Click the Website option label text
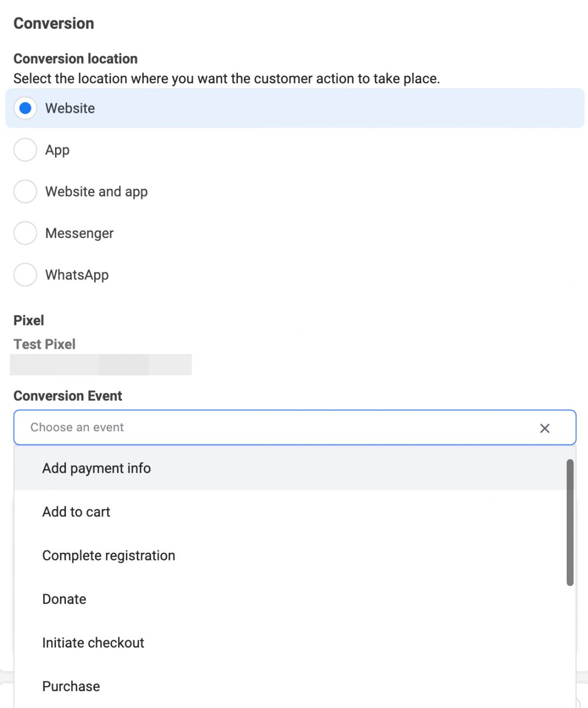This screenshot has height=708, width=588. tap(70, 108)
